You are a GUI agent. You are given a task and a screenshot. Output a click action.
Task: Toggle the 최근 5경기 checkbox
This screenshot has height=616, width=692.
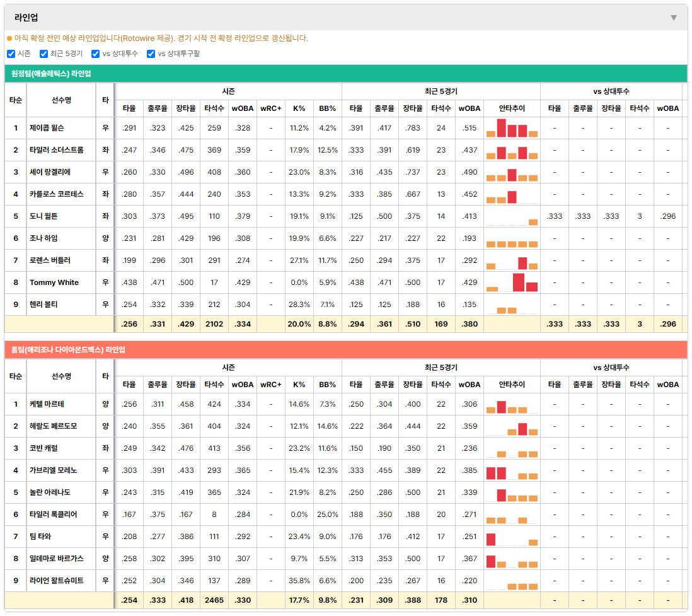[x=43, y=54]
